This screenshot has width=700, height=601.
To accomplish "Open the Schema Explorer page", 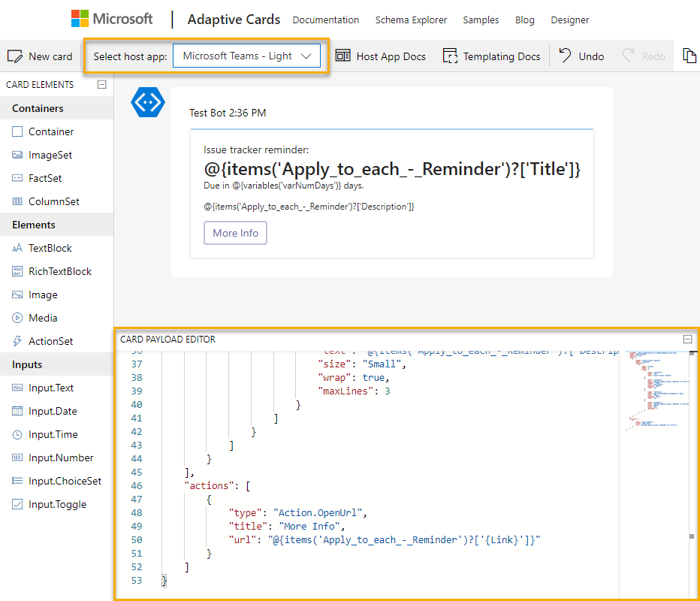I will click(411, 20).
